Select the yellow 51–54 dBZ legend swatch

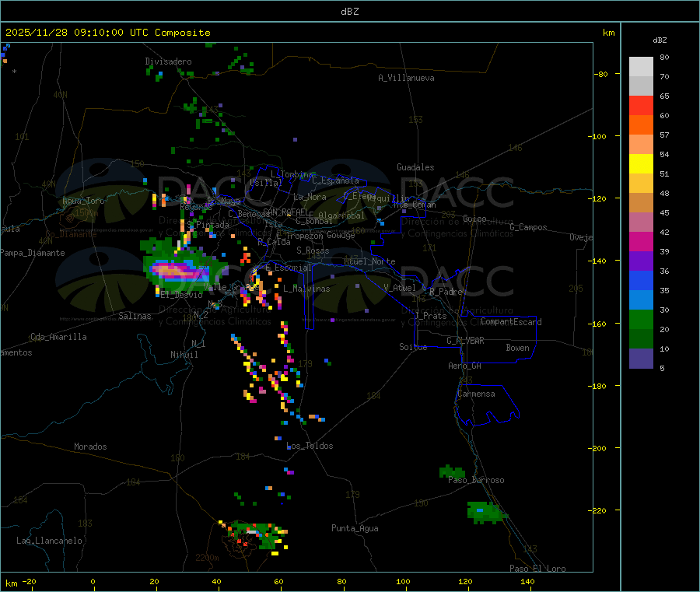641,164
